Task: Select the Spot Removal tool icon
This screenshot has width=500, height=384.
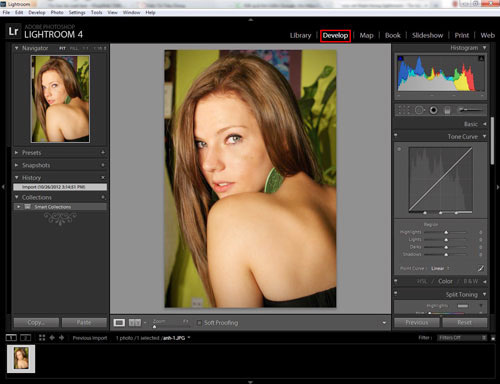Action: click(x=419, y=110)
